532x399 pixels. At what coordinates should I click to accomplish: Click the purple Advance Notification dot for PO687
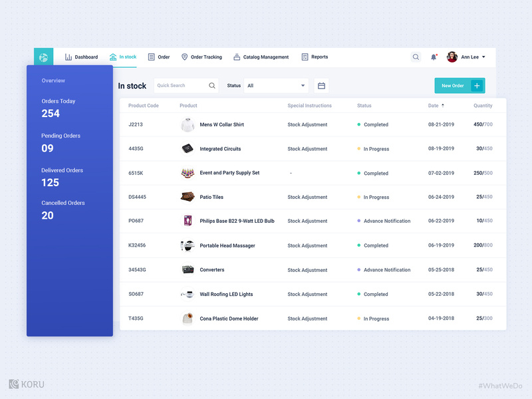[359, 221]
